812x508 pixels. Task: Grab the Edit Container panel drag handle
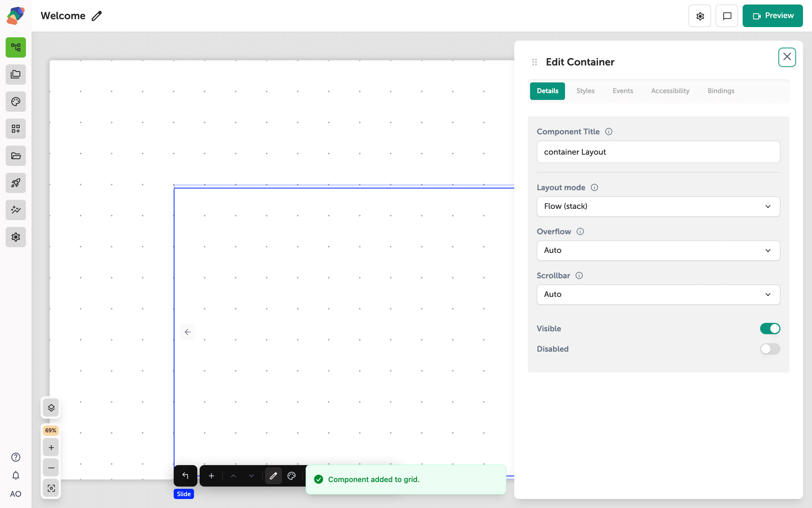(x=535, y=62)
